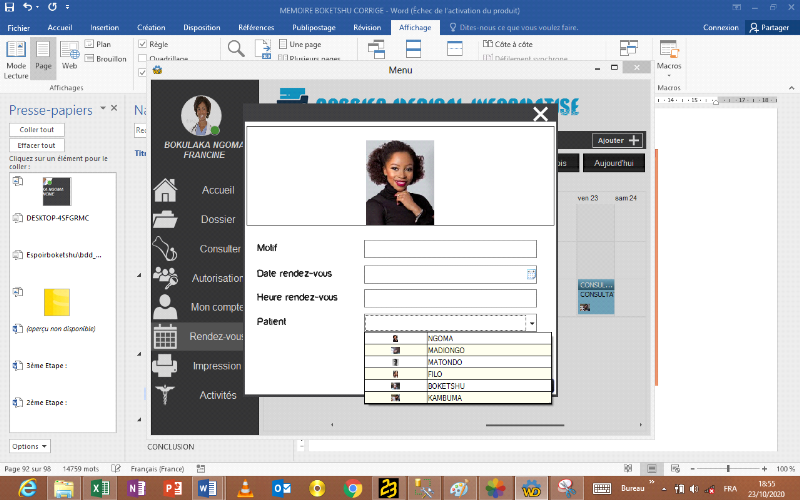The width and height of the screenshot is (800, 500).
Task: Click Connexion in Word
Action: point(720,28)
